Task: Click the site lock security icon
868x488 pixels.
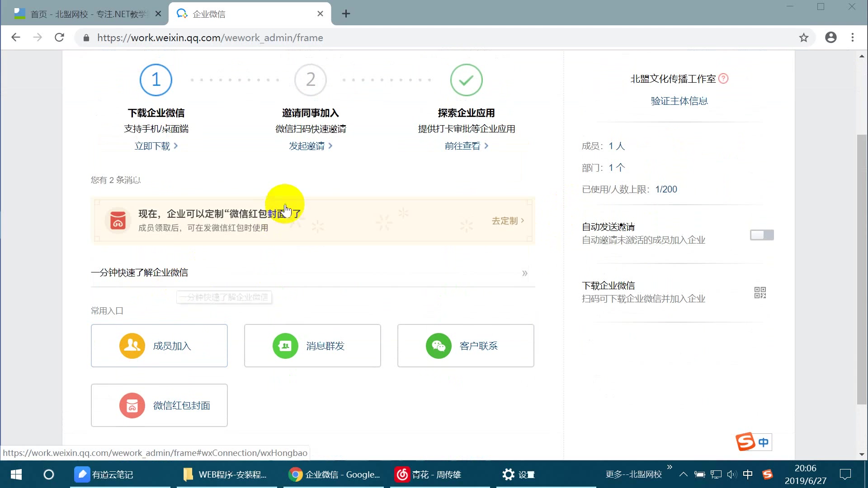Action: (x=86, y=38)
